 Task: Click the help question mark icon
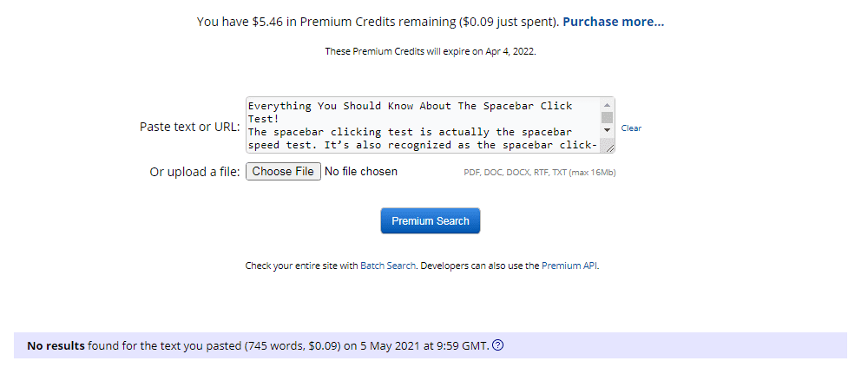click(498, 345)
